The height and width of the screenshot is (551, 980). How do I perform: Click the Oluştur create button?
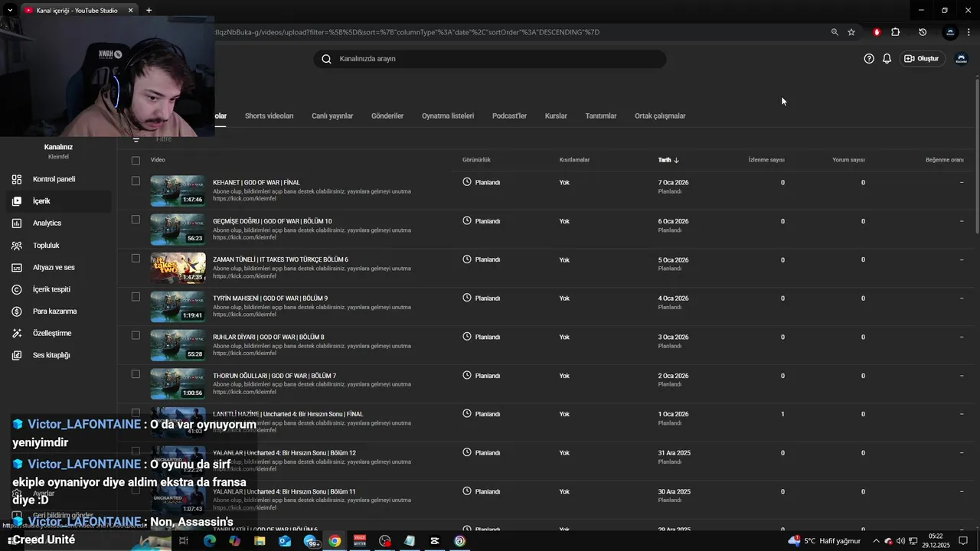[x=921, y=59]
